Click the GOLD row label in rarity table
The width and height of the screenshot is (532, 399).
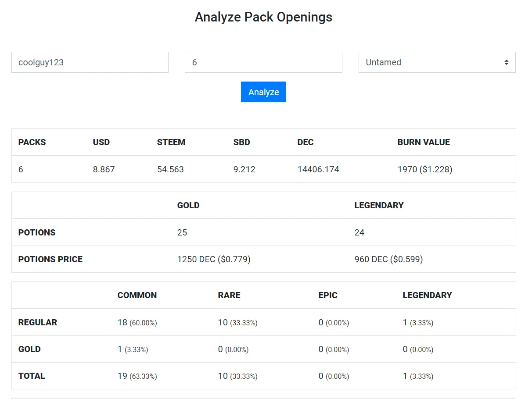click(29, 349)
